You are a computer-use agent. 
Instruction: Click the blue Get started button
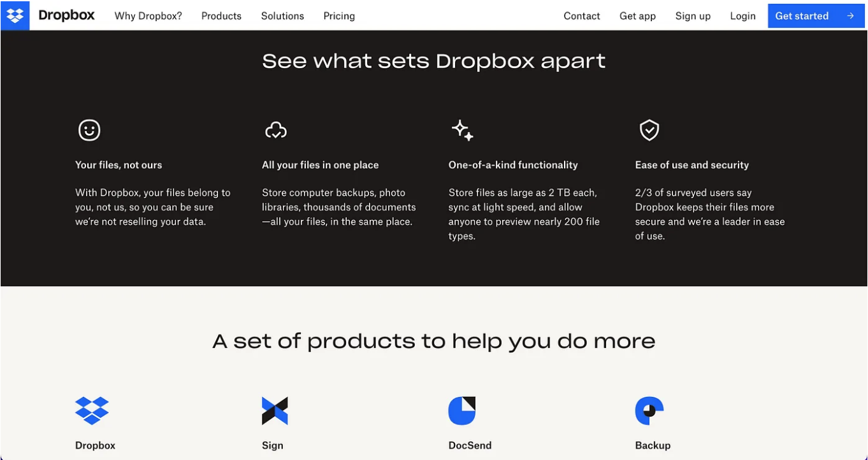coord(816,16)
